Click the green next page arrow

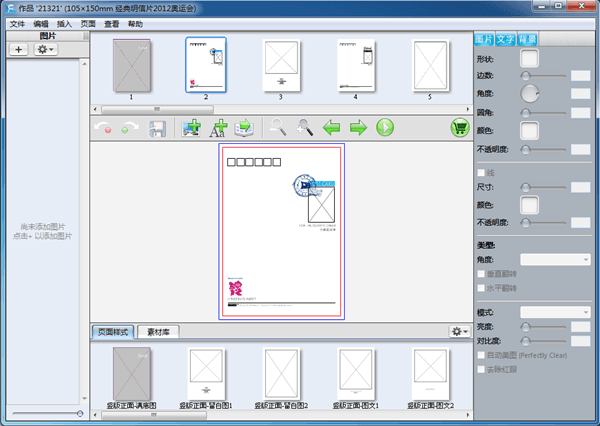tap(357, 128)
